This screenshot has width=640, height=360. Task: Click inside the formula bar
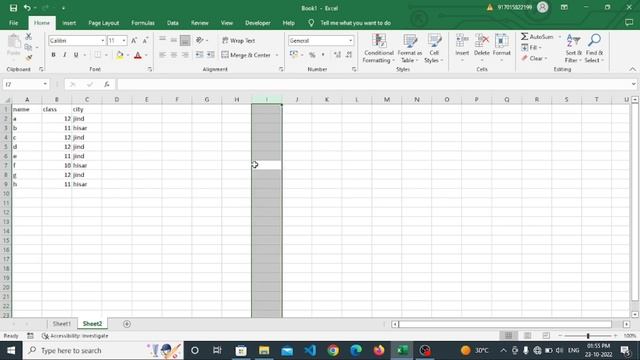373,84
